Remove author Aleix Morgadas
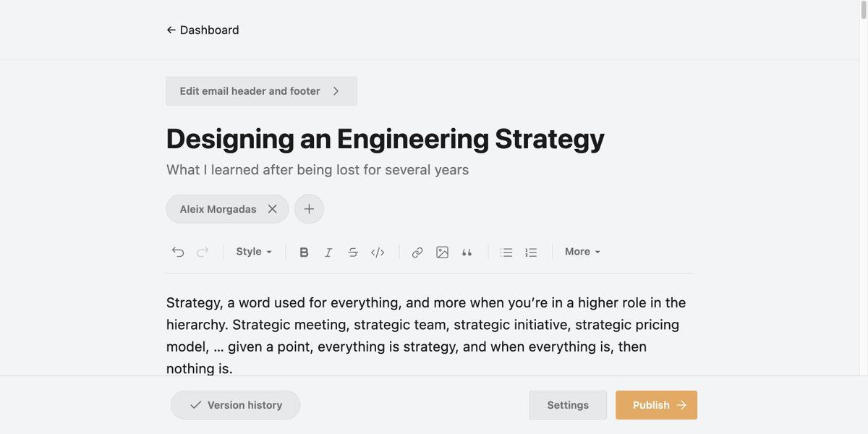The height and width of the screenshot is (434, 868). pyautogui.click(x=272, y=209)
